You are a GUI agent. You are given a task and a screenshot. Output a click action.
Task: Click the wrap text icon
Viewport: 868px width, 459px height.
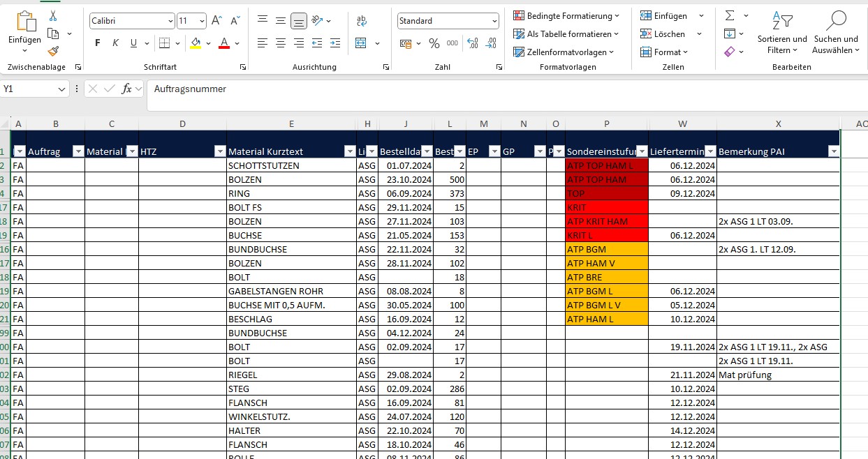tap(362, 21)
